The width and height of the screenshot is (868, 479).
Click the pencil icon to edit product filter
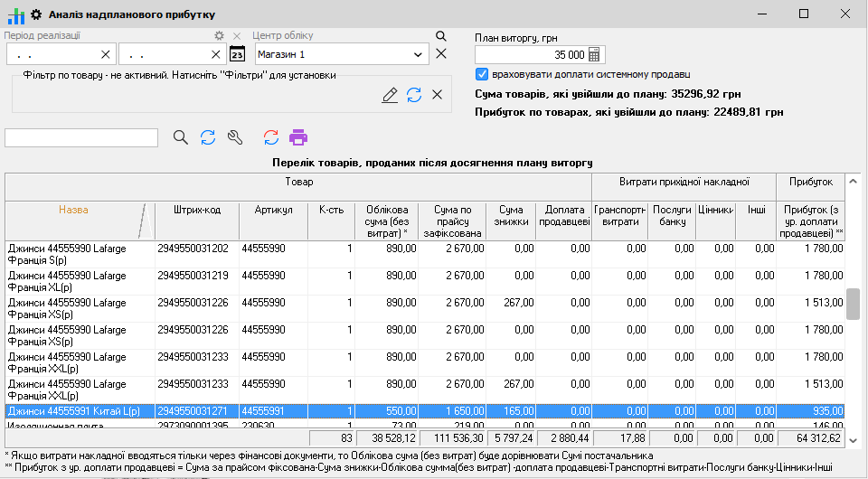click(x=390, y=95)
